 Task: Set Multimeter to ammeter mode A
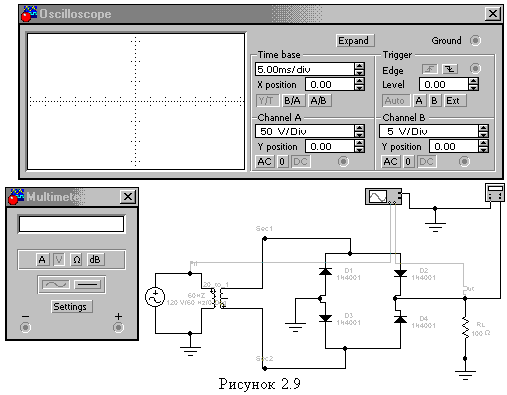click(42, 260)
